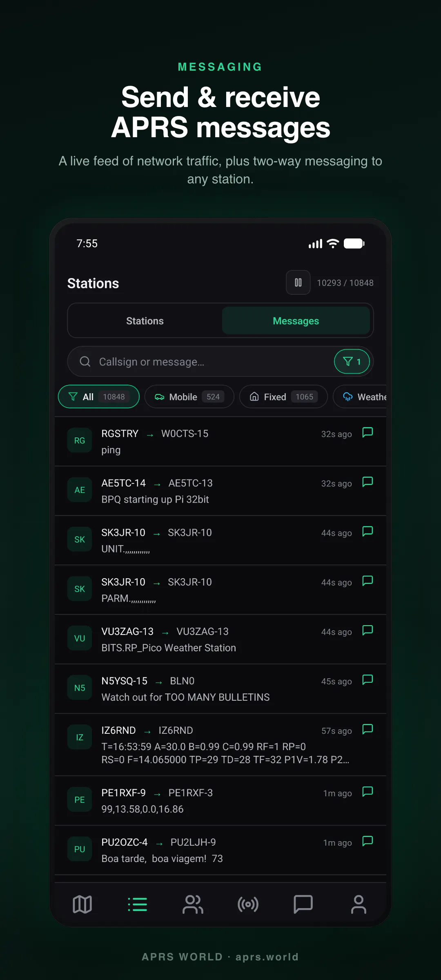Select callsign AE5TC-14
The height and width of the screenshot is (980, 441).
[x=123, y=483]
